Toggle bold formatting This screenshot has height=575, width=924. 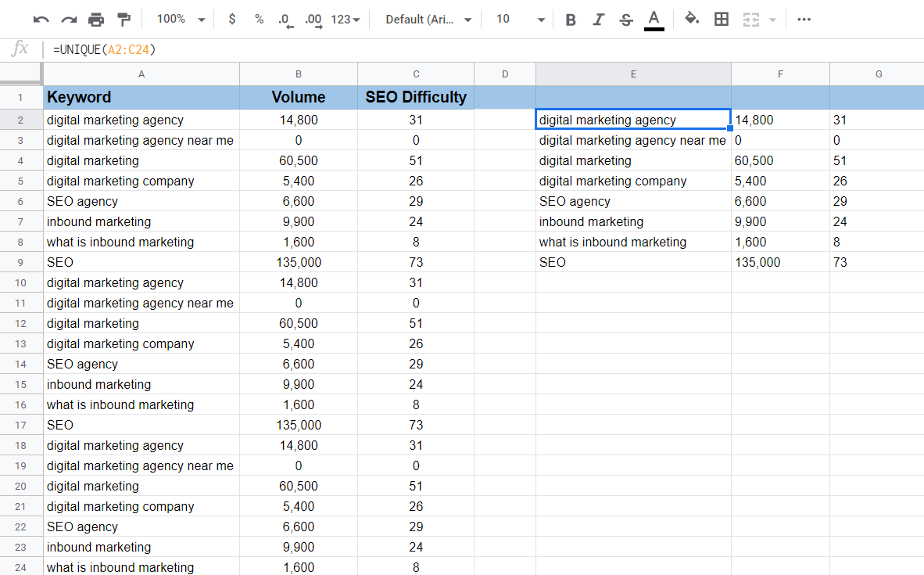(x=571, y=20)
